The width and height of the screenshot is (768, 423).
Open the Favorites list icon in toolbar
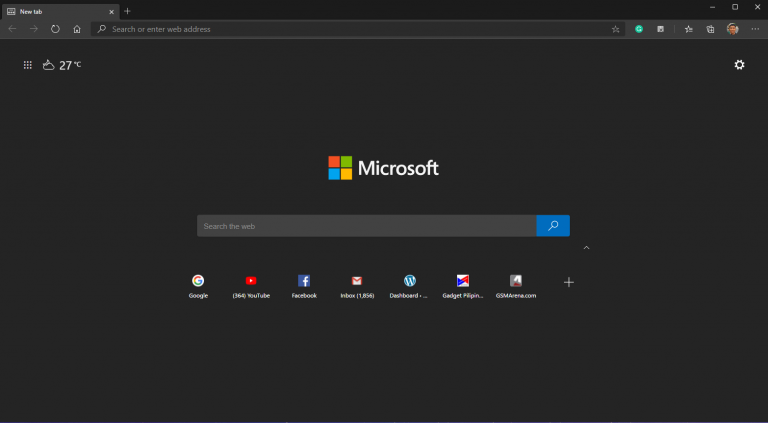tap(689, 29)
